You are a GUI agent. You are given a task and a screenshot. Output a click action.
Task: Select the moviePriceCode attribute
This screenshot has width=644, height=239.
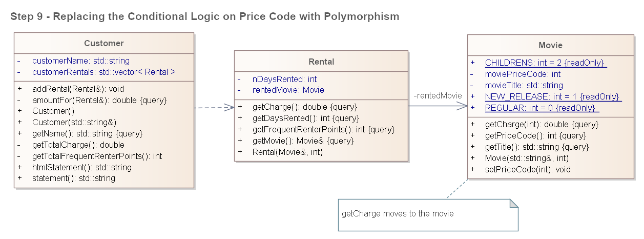tap(523, 74)
